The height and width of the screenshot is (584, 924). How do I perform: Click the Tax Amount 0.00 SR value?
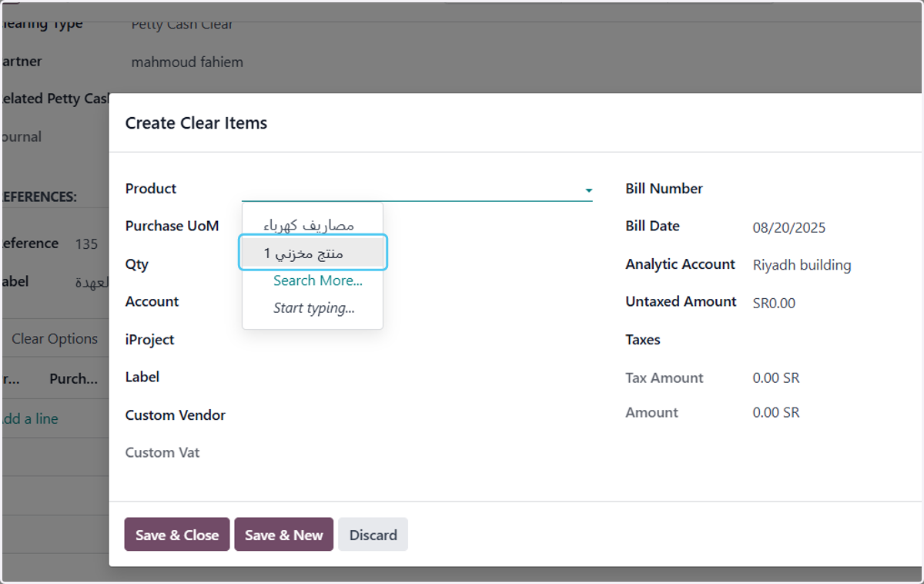[x=776, y=378]
